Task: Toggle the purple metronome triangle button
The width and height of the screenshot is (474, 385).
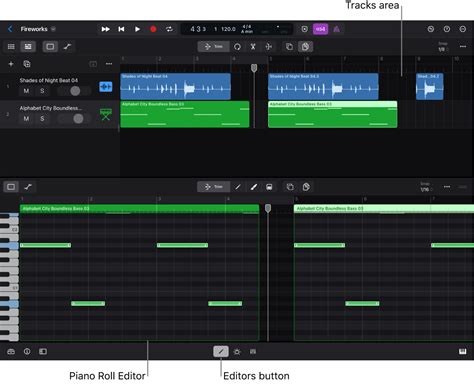Action: pos(337,29)
